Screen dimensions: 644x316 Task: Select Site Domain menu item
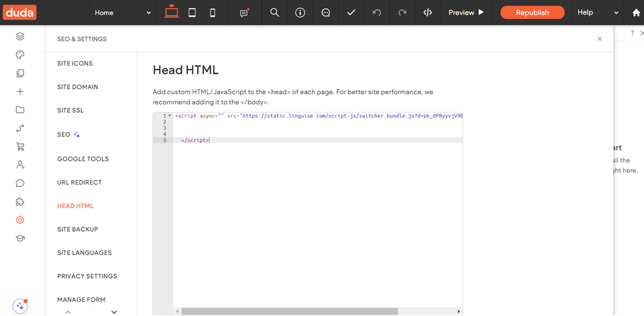pyautogui.click(x=77, y=87)
